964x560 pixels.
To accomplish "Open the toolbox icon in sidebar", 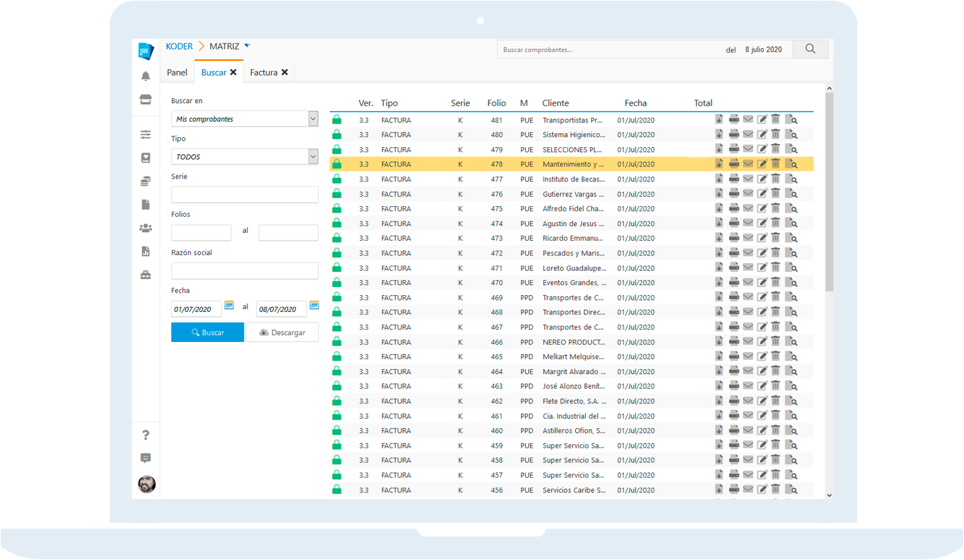I will tap(145, 275).
